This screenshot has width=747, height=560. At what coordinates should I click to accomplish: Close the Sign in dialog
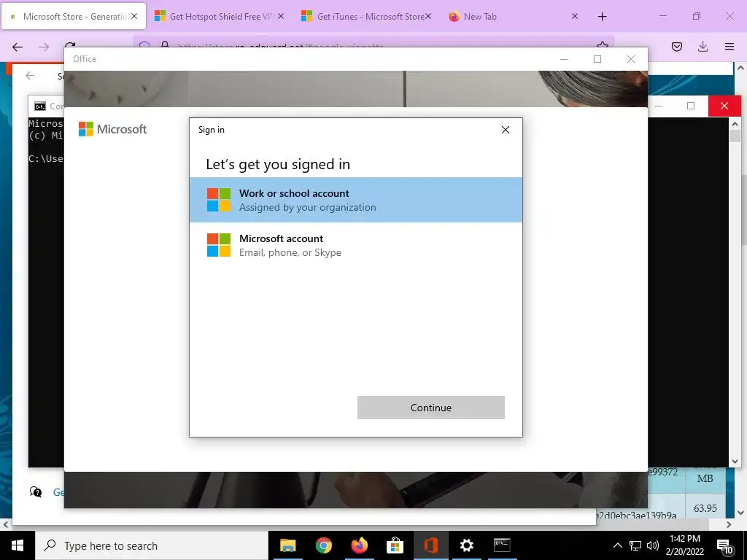(506, 130)
